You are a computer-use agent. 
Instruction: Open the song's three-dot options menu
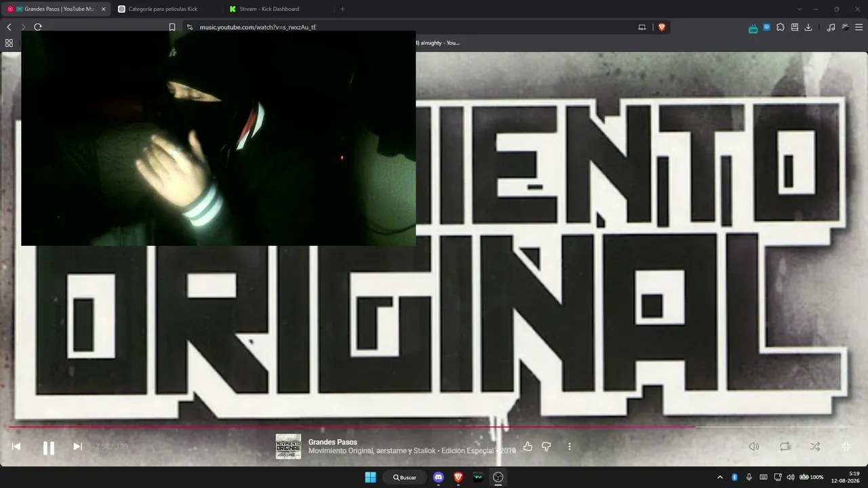570,446
